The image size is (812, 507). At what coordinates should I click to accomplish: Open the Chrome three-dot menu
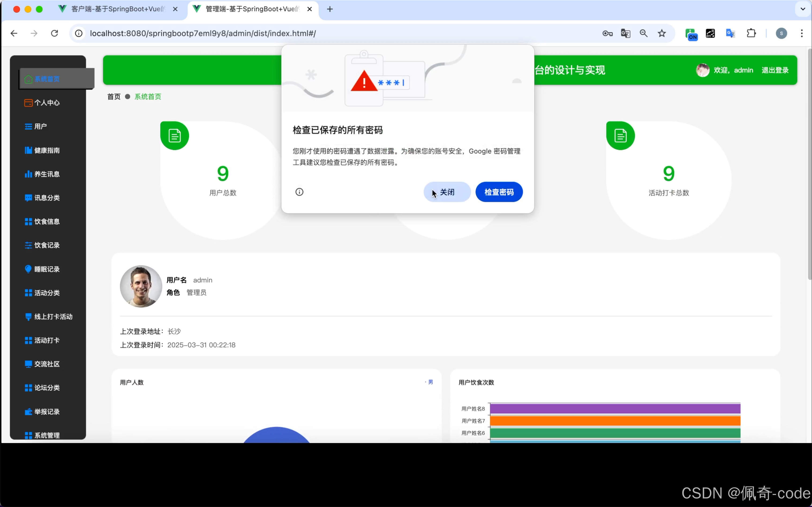coord(802,33)
